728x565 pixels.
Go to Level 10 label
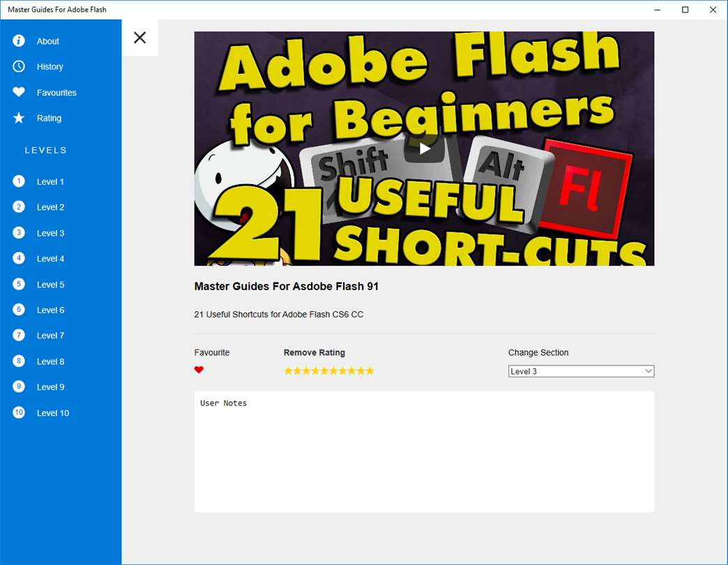click(x=53, y=413)
